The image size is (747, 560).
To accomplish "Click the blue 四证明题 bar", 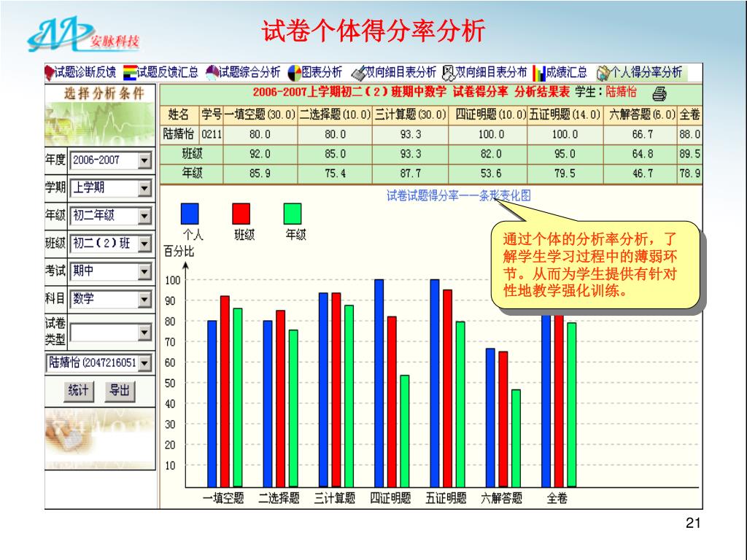I will 379,383.
